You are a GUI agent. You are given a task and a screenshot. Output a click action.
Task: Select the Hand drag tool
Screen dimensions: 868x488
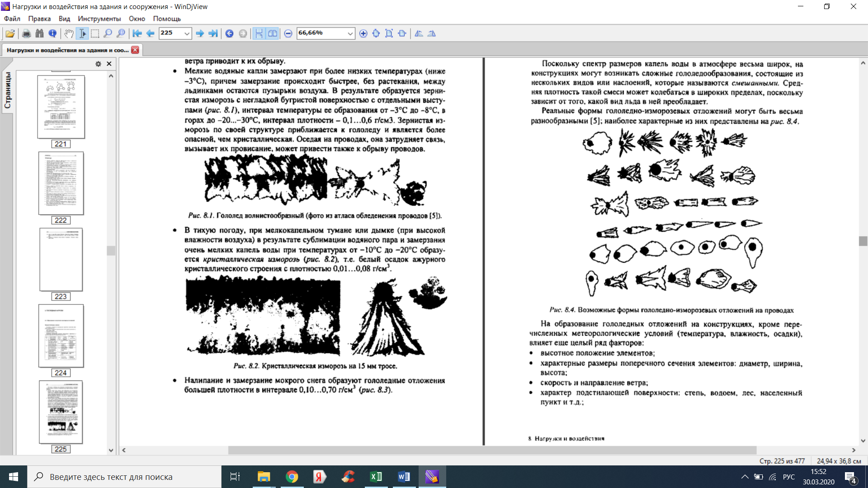point(69,33)
